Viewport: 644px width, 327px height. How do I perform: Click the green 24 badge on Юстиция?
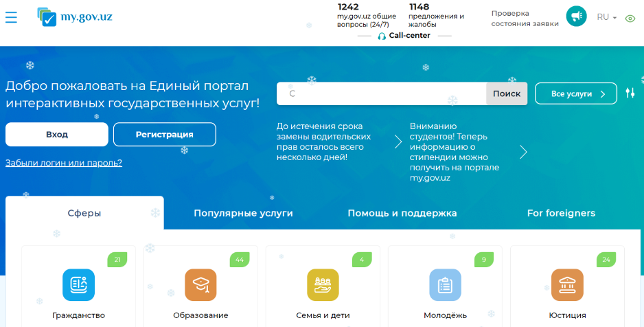606,260
